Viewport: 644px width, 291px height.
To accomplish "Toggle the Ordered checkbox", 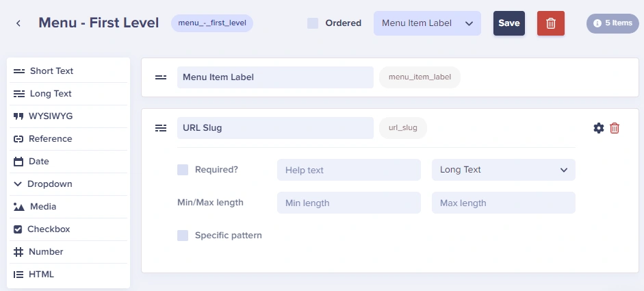I will pyautogui.click(x=313, y=23).
